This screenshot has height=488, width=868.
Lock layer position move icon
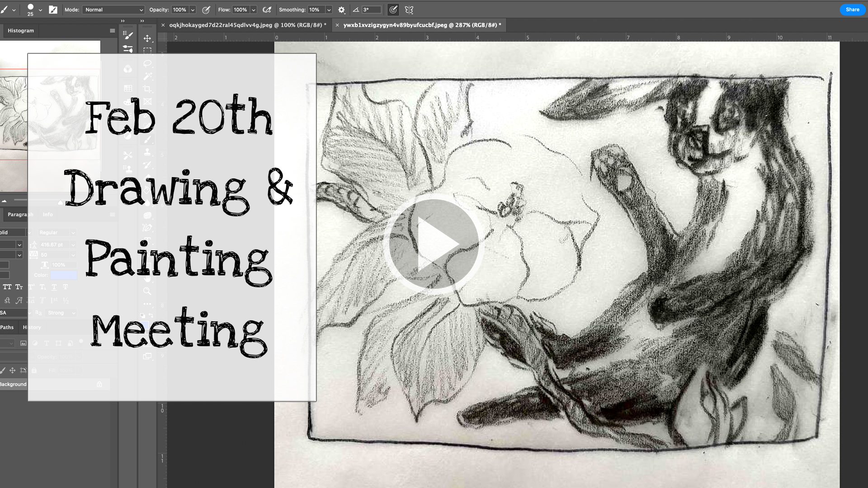[x=12, y=371]
